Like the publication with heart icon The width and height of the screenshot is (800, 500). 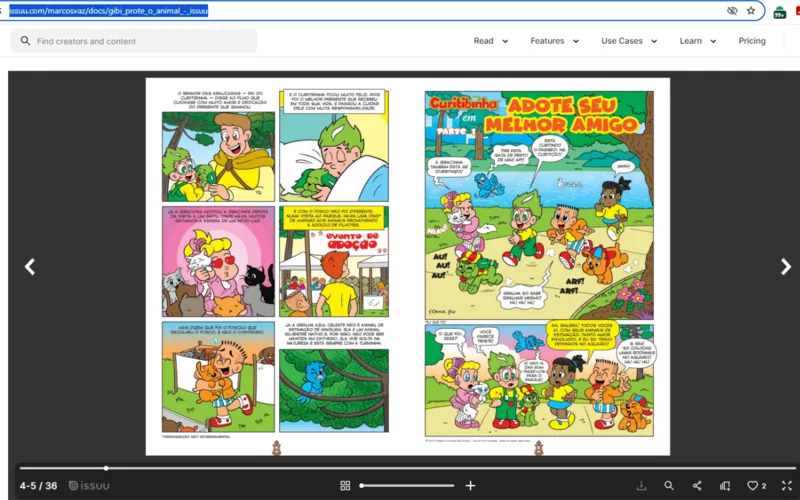click(753, 486)
